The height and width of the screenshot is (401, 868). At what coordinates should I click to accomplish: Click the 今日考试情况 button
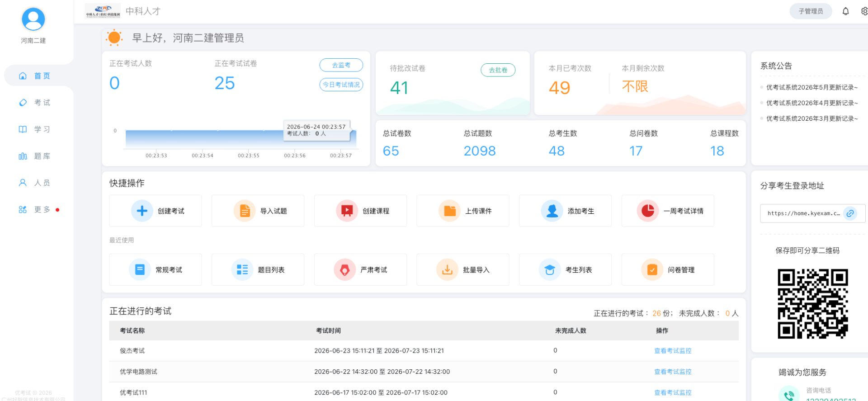click(341, 85)
